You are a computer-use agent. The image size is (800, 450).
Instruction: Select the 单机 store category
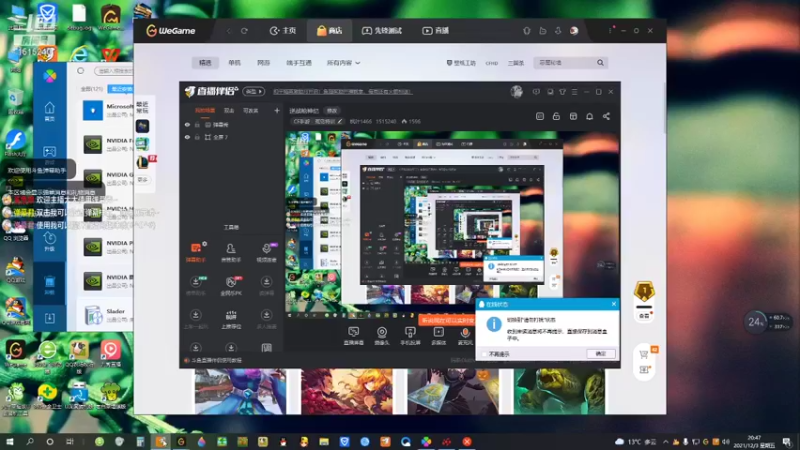234,63
